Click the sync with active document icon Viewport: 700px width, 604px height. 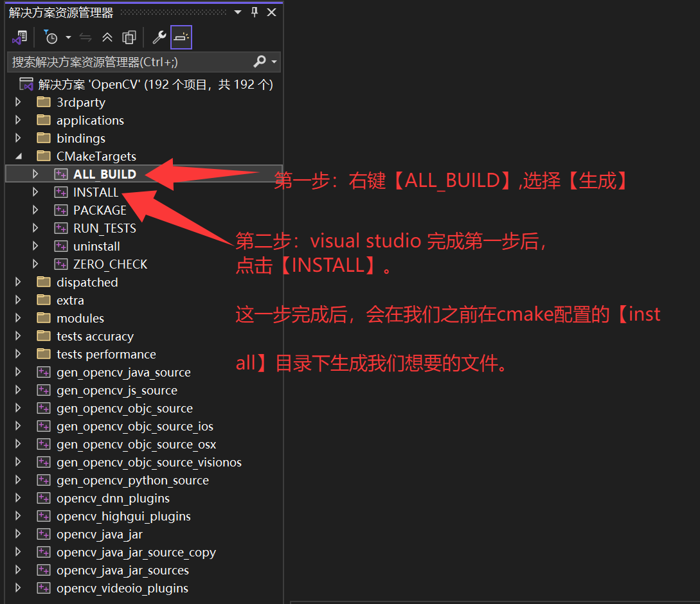(85, 37)
